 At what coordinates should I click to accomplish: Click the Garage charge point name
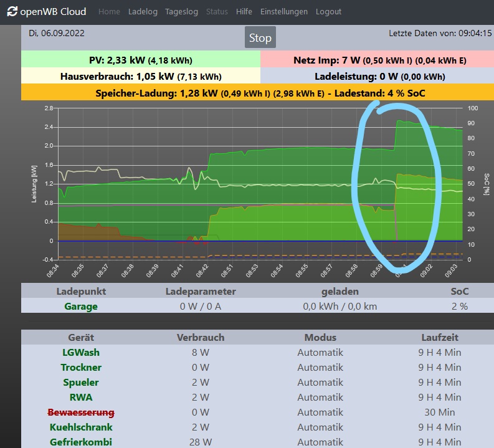pos(81,306)
